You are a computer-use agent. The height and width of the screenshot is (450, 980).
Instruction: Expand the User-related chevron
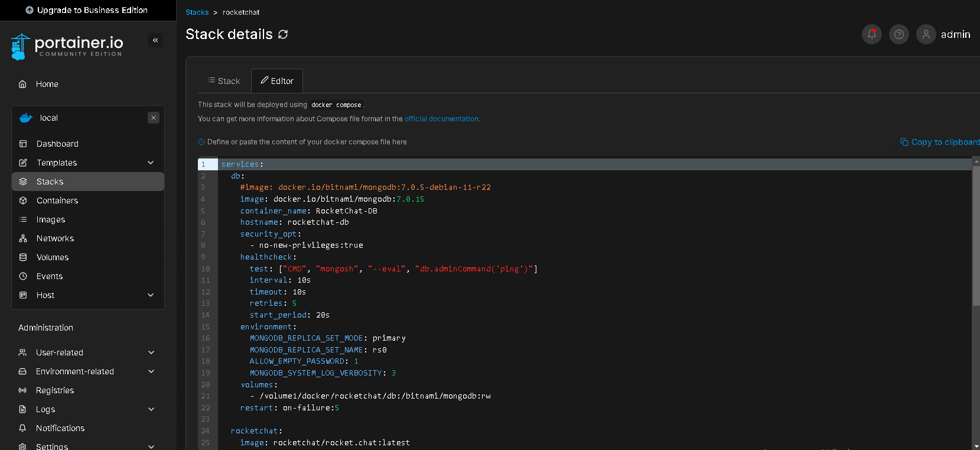click(x=151, y=352)
